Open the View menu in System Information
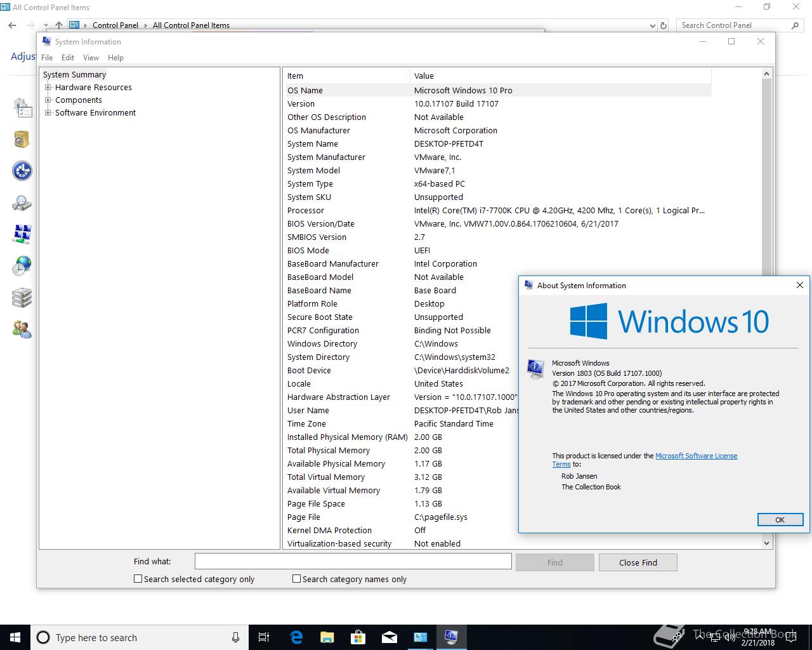This screenshot has height=650, width=812. 91,58
